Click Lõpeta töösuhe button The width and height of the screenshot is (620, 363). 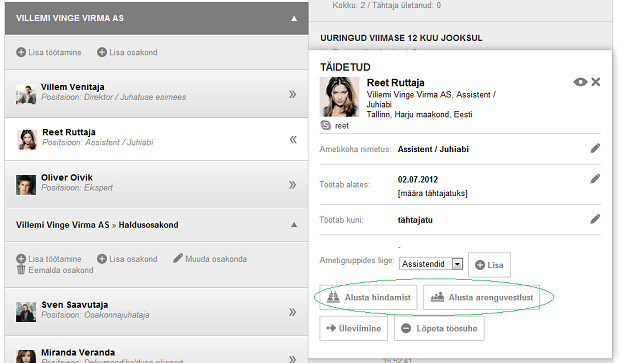click(439, 328)
